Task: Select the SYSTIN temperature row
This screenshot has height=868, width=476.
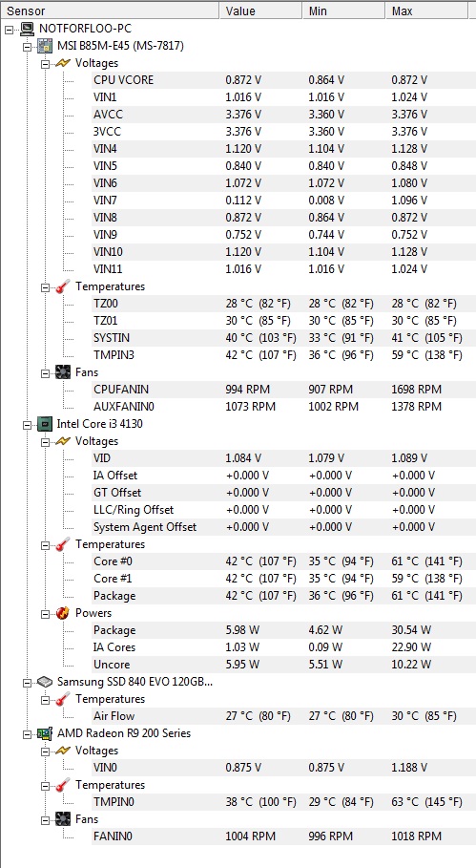Action: (x=283, y=338)
